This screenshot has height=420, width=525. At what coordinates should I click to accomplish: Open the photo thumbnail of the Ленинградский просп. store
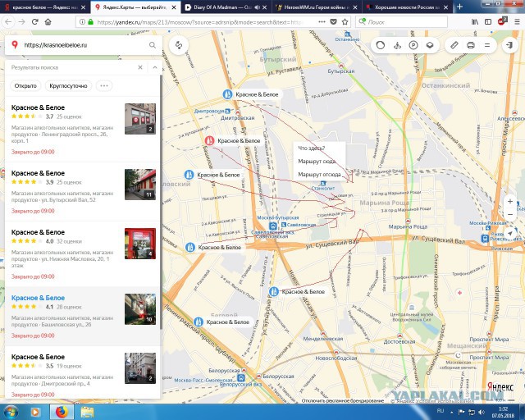pyautogui.click(x=140, y=119)
